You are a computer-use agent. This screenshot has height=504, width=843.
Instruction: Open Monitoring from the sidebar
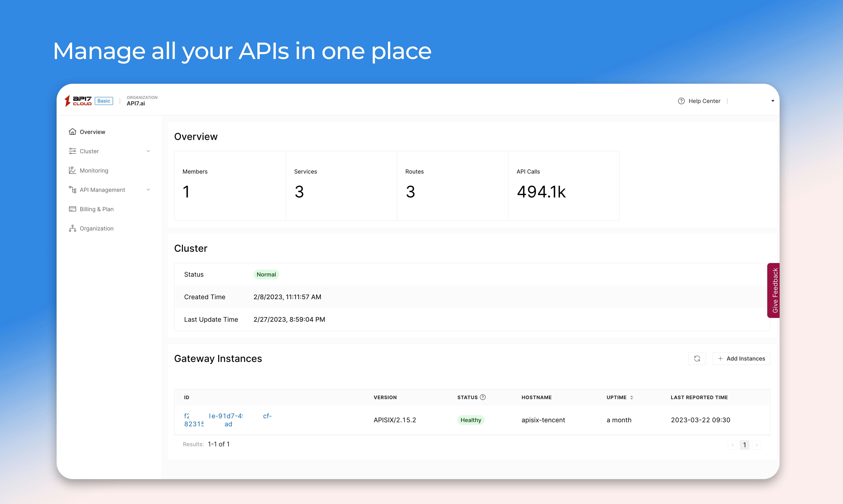[x=94, y=170]
